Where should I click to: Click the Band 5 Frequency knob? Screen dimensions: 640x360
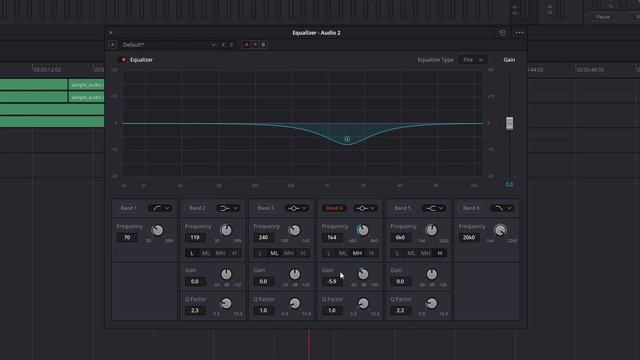click(x=431, y=230)
